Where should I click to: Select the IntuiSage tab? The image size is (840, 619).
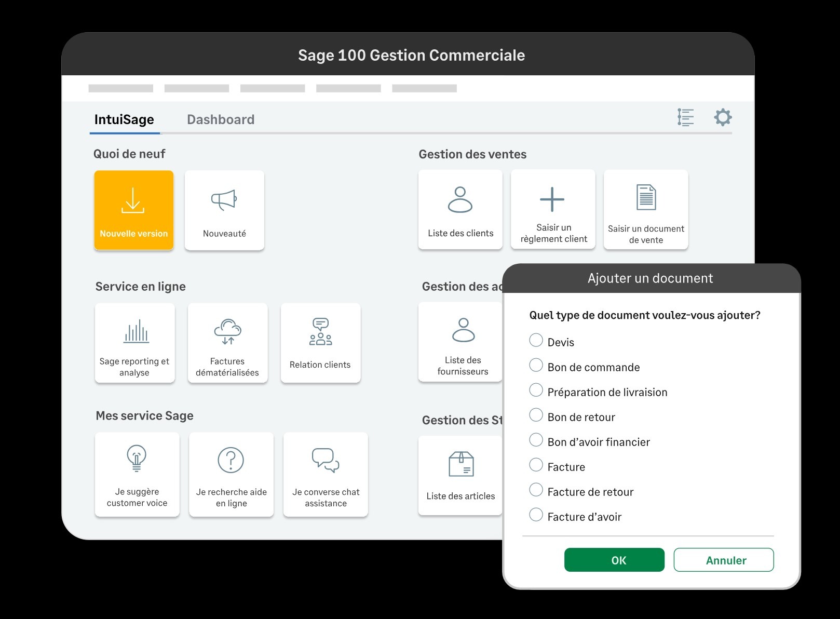124,120
